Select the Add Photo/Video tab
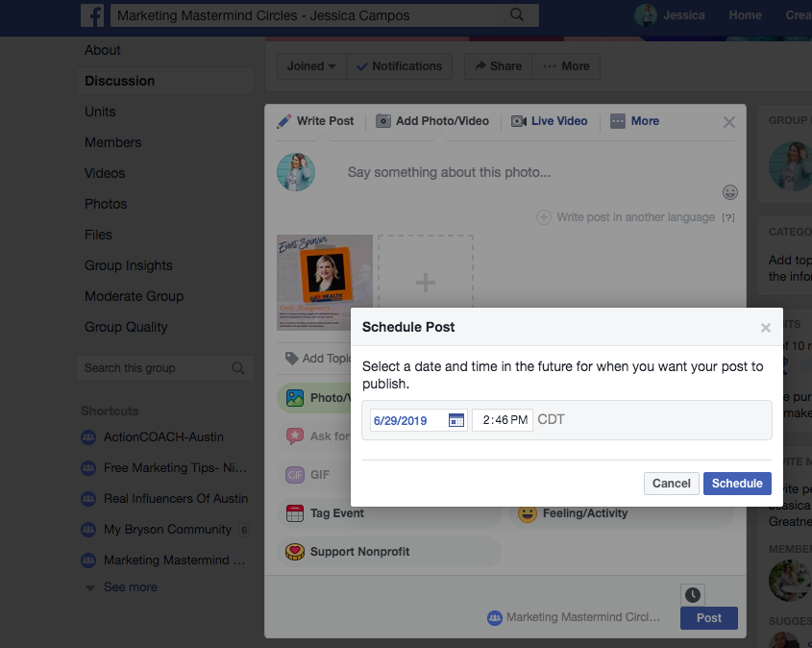Viewport: 812px width, 648px height. [431, 121]
